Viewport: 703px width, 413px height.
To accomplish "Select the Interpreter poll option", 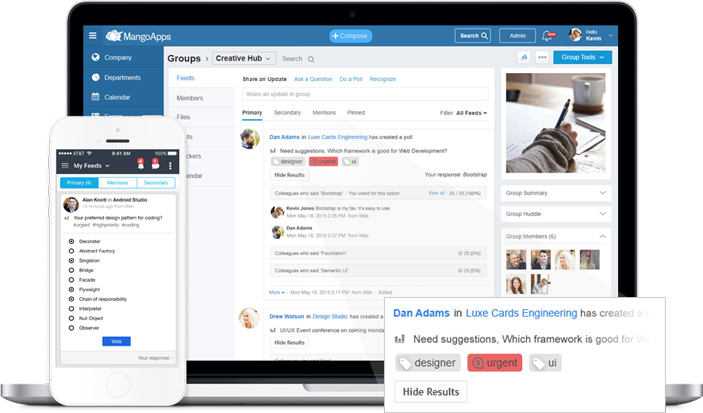I will [71, 309].
